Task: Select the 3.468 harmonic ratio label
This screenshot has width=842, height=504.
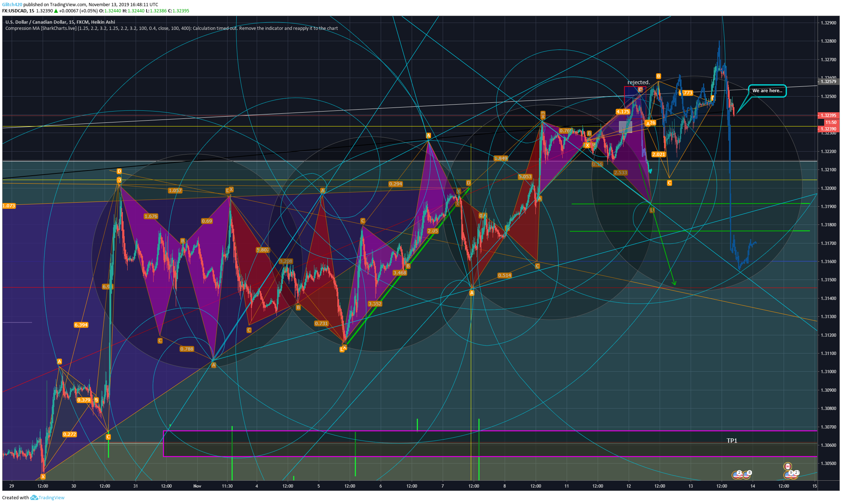Action: point(400,273)
